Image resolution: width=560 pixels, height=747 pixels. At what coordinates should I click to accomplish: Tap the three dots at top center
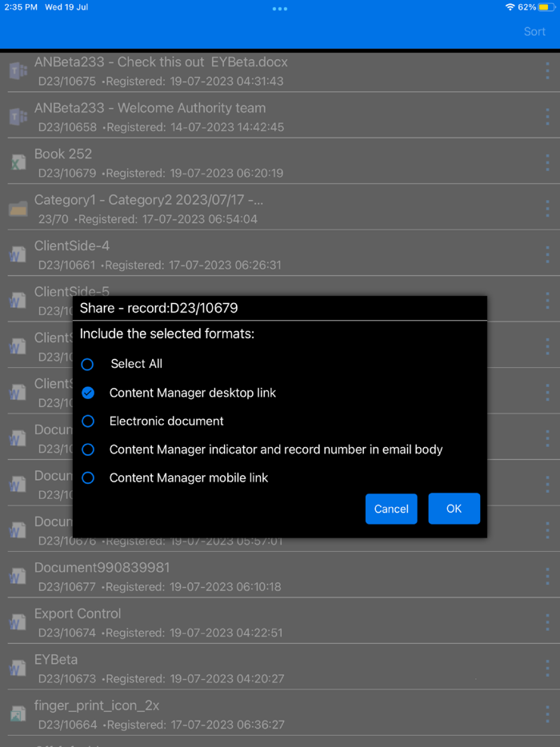[x=280, y=9]
